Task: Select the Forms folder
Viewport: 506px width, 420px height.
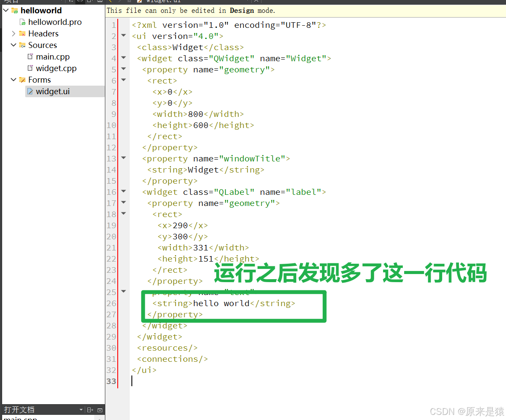Action: click(39, 79)
